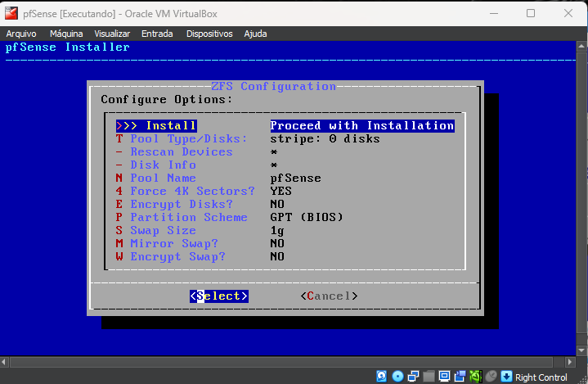Click the hard disk activity indicator icon

point(381,376)
